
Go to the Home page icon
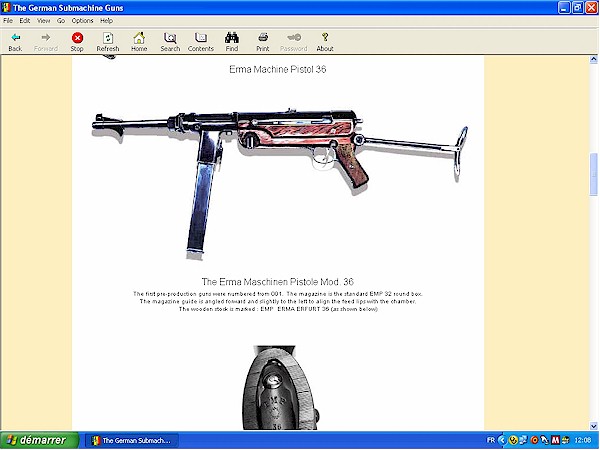click(x=139, y=42)
